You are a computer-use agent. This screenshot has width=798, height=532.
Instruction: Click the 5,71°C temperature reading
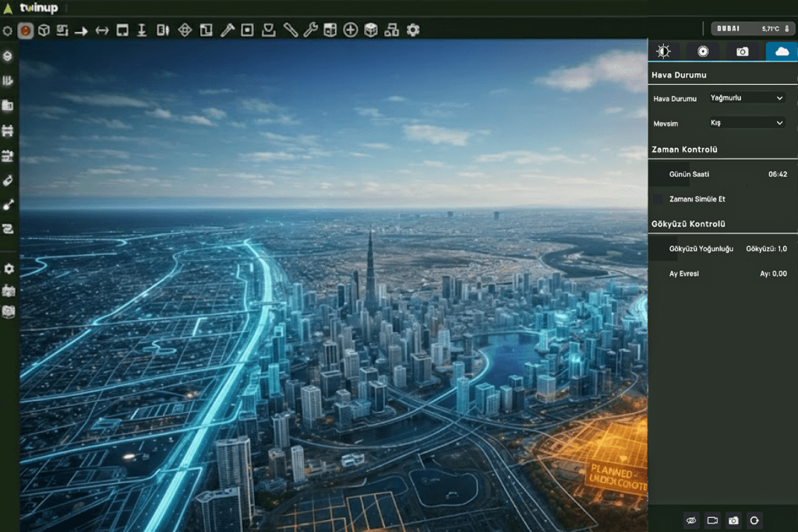pyautogui.click(x=771, y=29)
